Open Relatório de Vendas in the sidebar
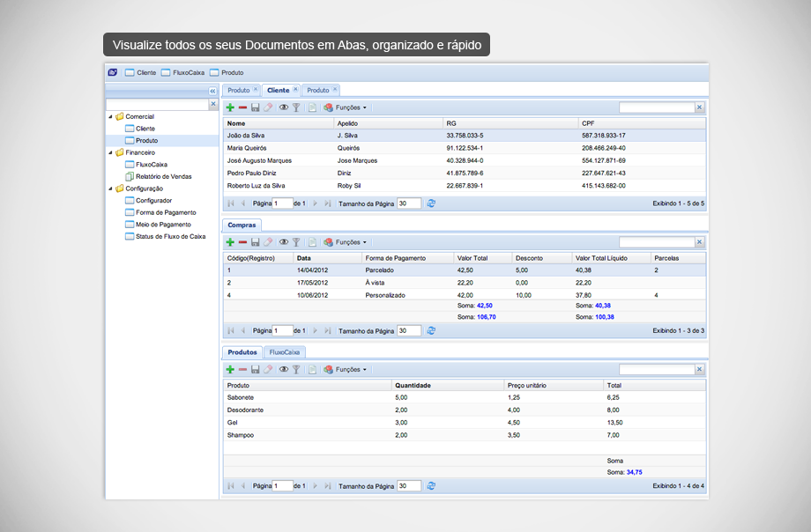 coord(163,176)
